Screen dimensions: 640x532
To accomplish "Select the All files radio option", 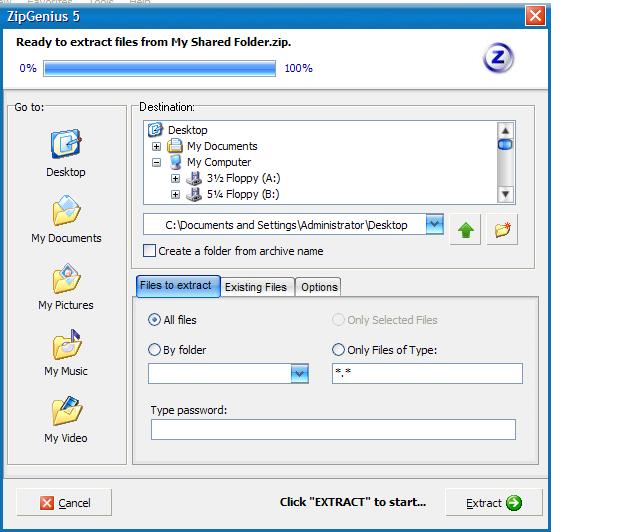I will coord(154,320).
